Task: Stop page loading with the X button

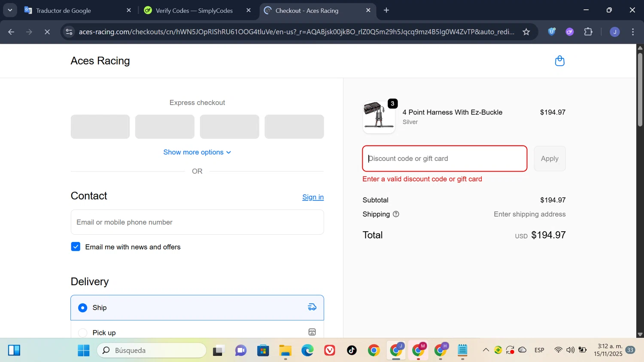Action: (47, 32)
